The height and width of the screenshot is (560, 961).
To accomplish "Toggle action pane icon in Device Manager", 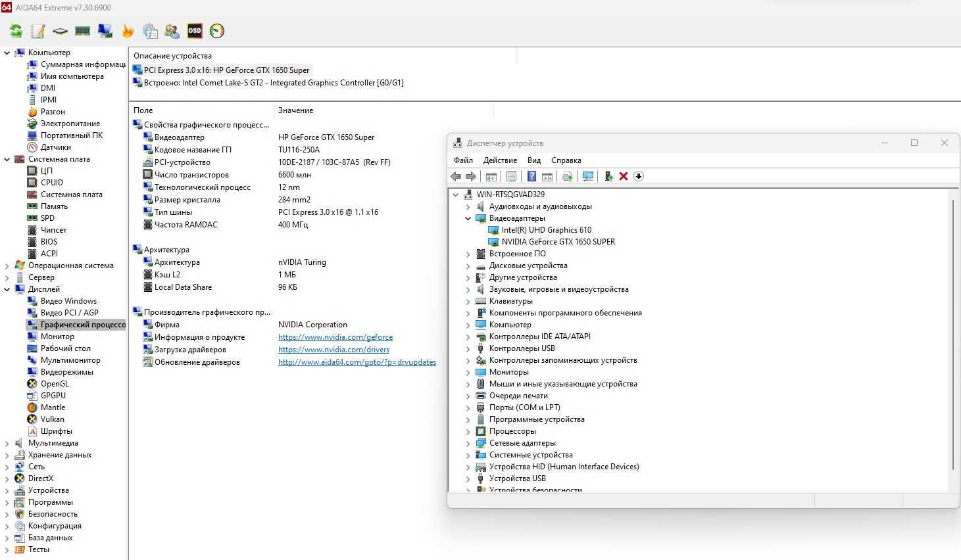I will coord(547,176).
